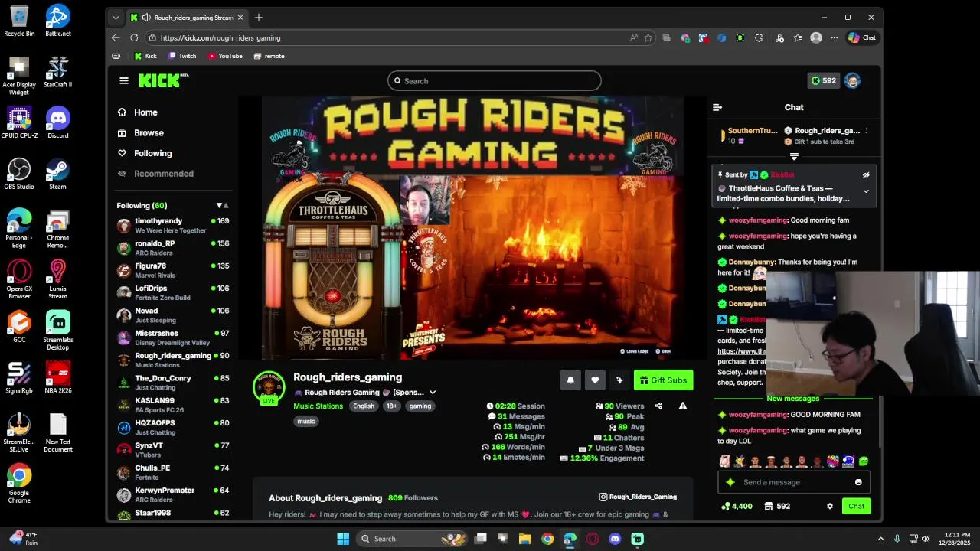Image resolution: width=980 pixels, height=551 pixels.
Task: Open the Music Stations category link
Action: (x=318, y=406)
